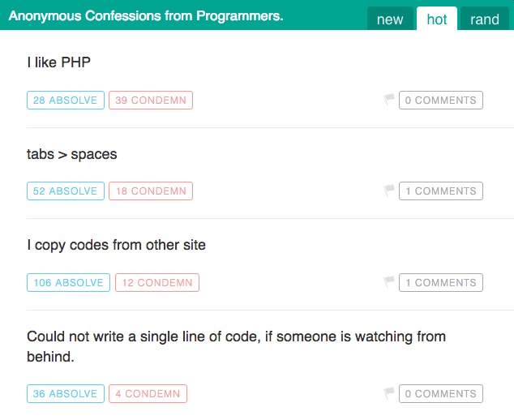This screenshot has width=514, height=420.
Task: Hit the "106 ABSOLVE" button
Action: (x=69, y=283)
